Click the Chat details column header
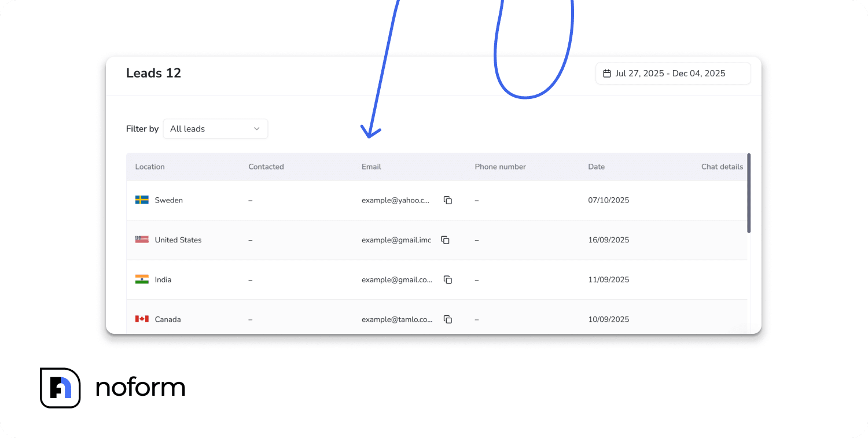 (722, 167)
